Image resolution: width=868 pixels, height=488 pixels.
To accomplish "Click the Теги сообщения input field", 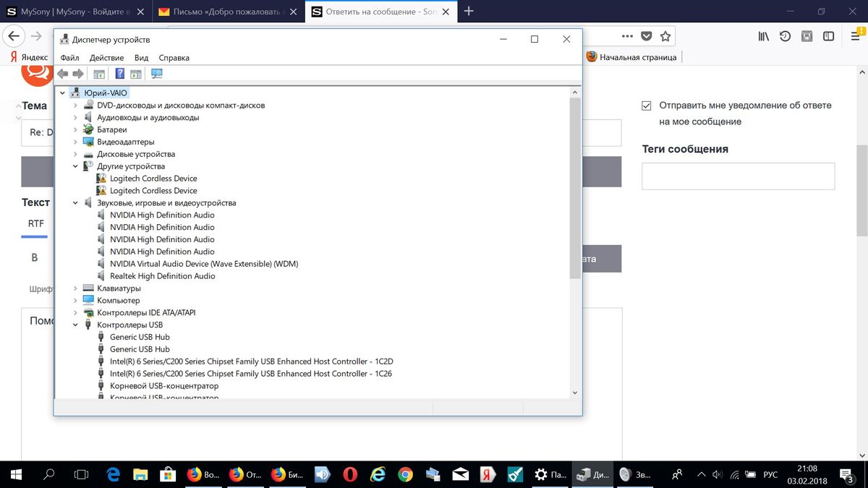I will coord(738,176).
